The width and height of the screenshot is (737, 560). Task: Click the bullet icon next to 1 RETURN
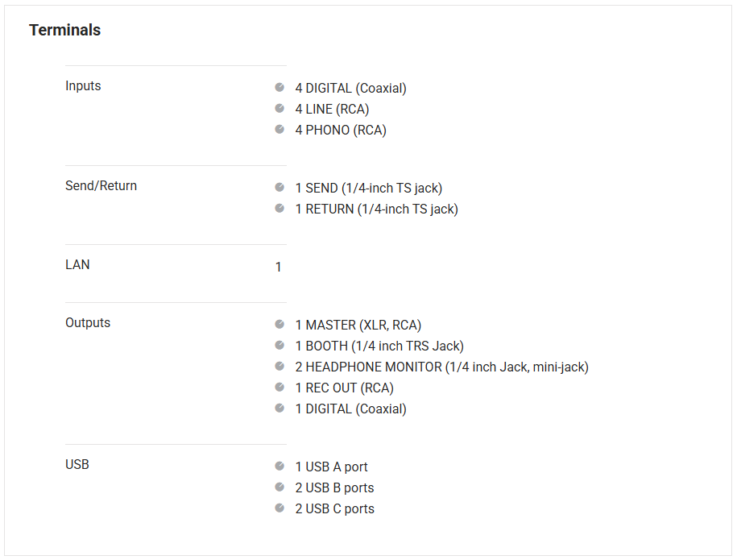[x=279, y=208]
